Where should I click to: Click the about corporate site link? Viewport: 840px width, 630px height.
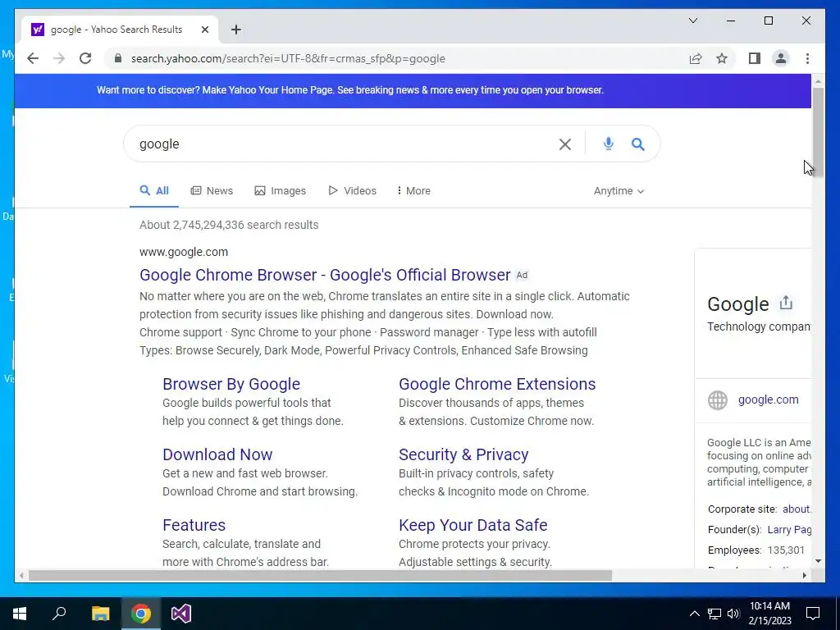point(797,509)
